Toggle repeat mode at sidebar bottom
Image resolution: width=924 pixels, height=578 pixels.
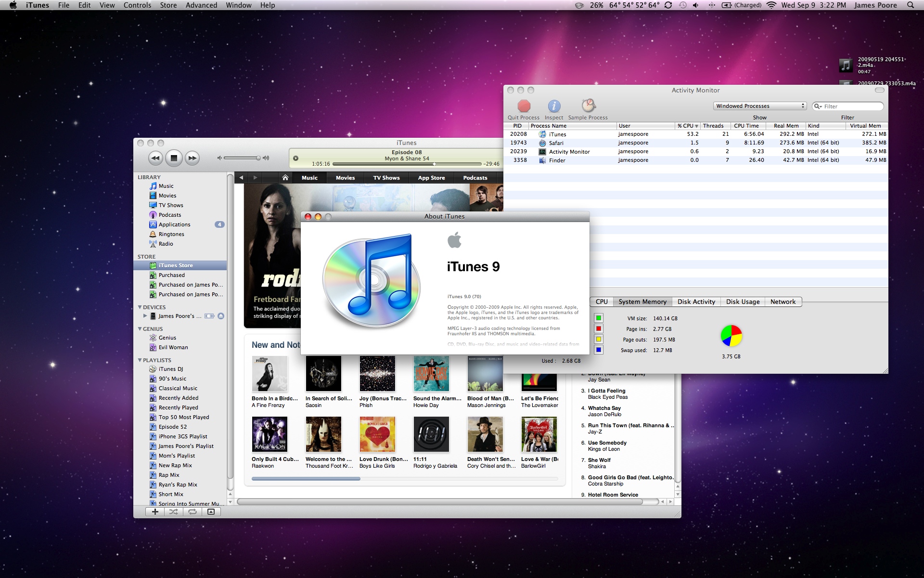tap(192, 512)
